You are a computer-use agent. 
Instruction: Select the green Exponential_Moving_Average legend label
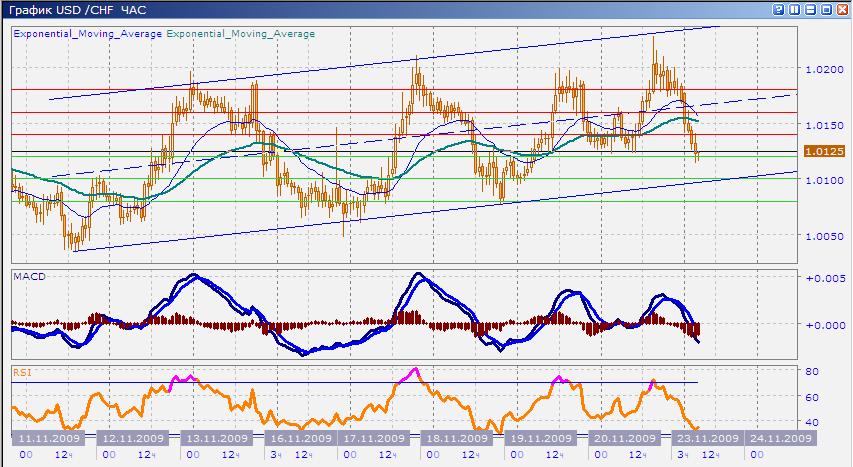coord(240,34)
